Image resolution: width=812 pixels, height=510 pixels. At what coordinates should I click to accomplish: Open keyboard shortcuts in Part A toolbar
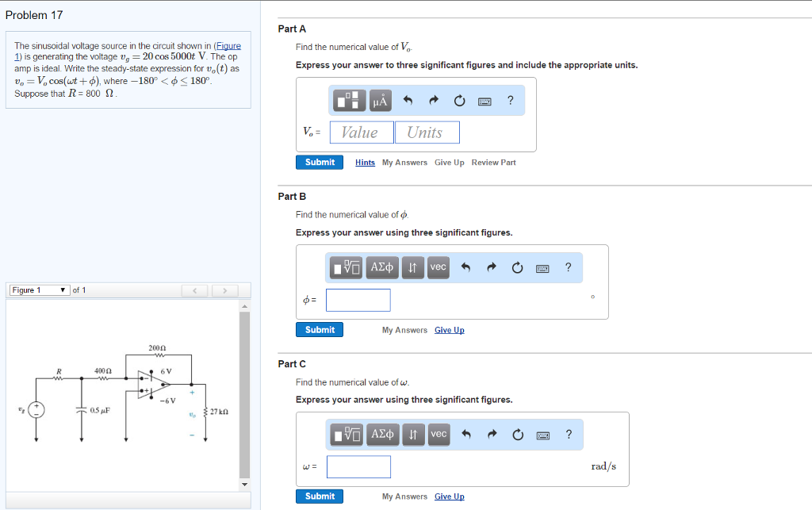pyautogui.click(x=485, y=101)
